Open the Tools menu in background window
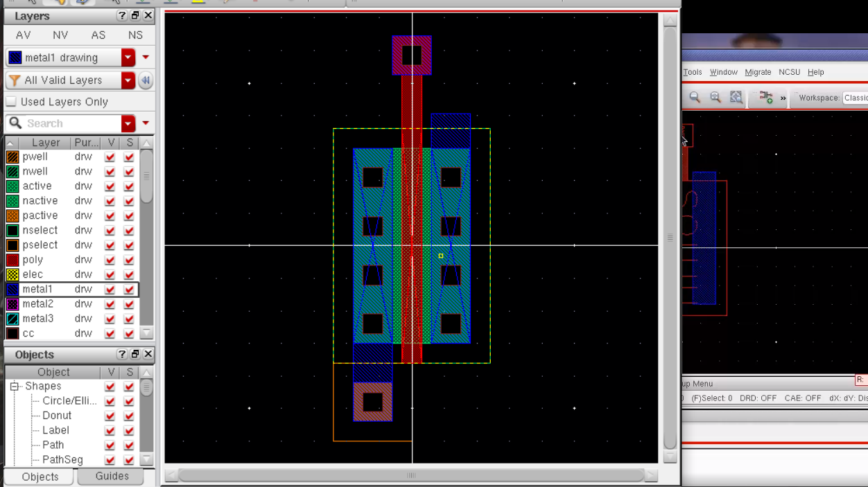Viewport: 868px width, 487px height. [693, 72]
